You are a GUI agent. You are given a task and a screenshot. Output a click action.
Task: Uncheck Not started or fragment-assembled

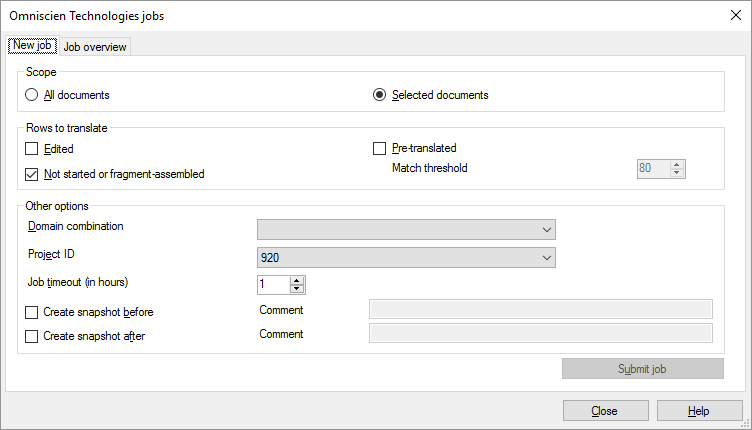32,174
